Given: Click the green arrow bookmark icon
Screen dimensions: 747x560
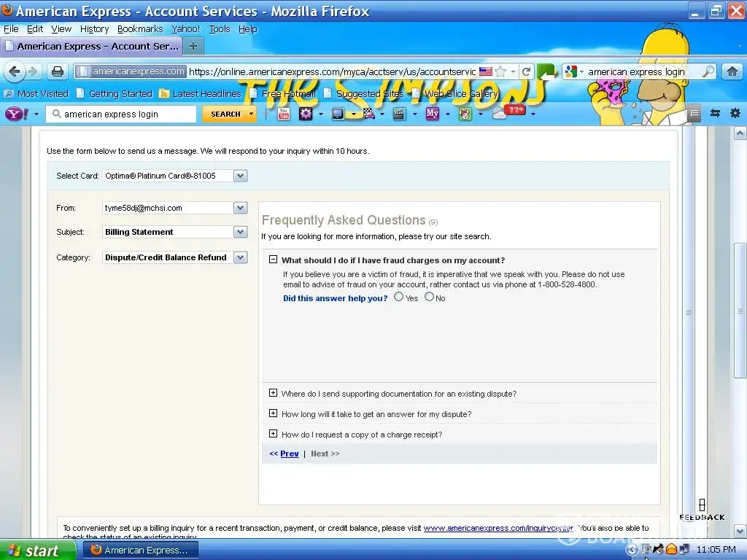Looking at the screenshot, I should click(546, 72).
